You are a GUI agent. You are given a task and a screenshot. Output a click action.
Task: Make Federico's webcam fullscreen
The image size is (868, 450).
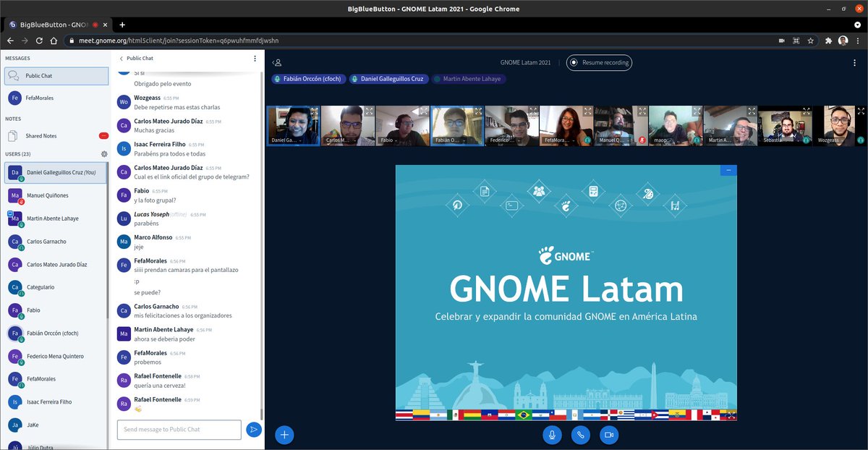(x=533, y=111)
